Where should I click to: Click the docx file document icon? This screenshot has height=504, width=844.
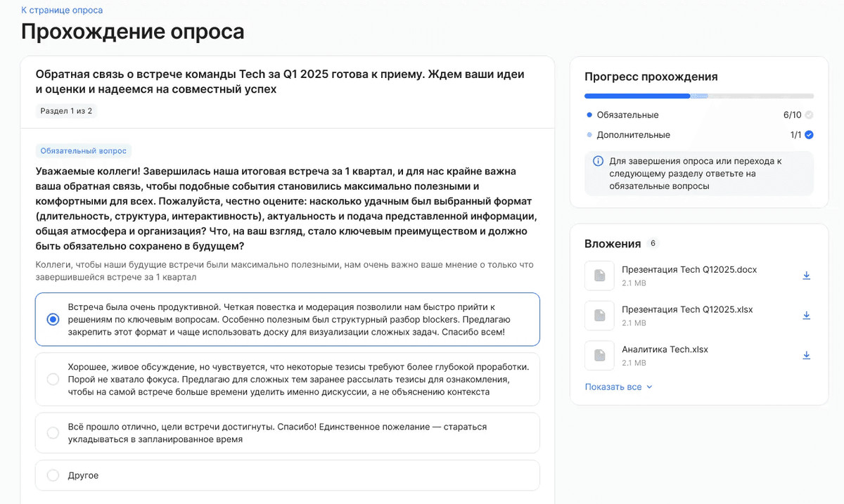click(599, 276)
